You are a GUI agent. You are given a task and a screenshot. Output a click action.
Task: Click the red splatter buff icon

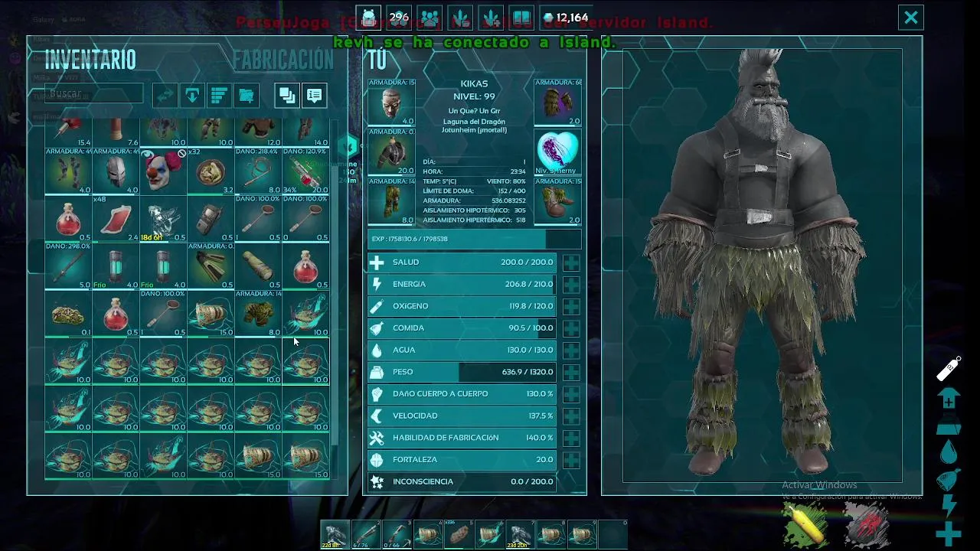[867, 523]
